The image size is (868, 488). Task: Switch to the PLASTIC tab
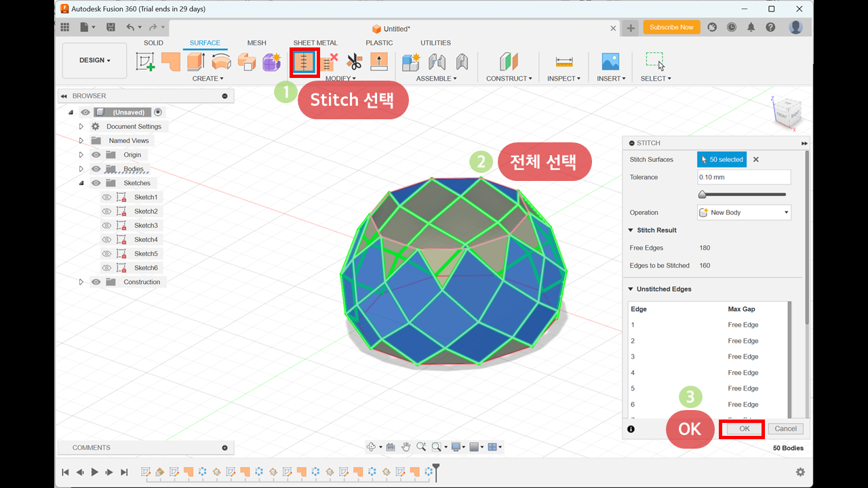point(379,43)
